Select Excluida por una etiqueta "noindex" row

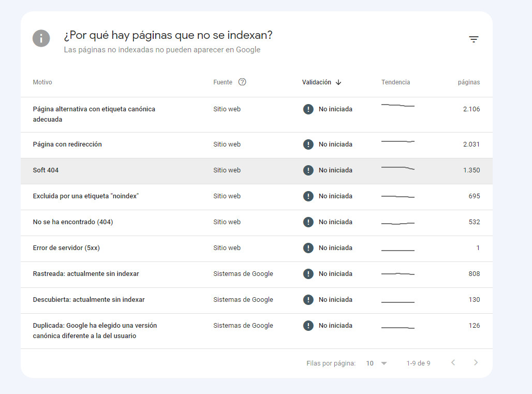click(x=86, y=196)
